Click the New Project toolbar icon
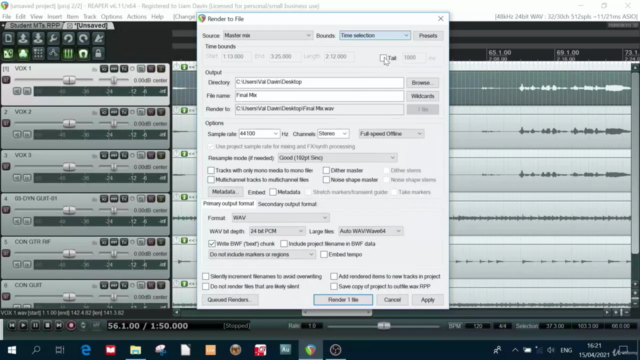Viewport: 640px width, 360px height. [8, 38]
